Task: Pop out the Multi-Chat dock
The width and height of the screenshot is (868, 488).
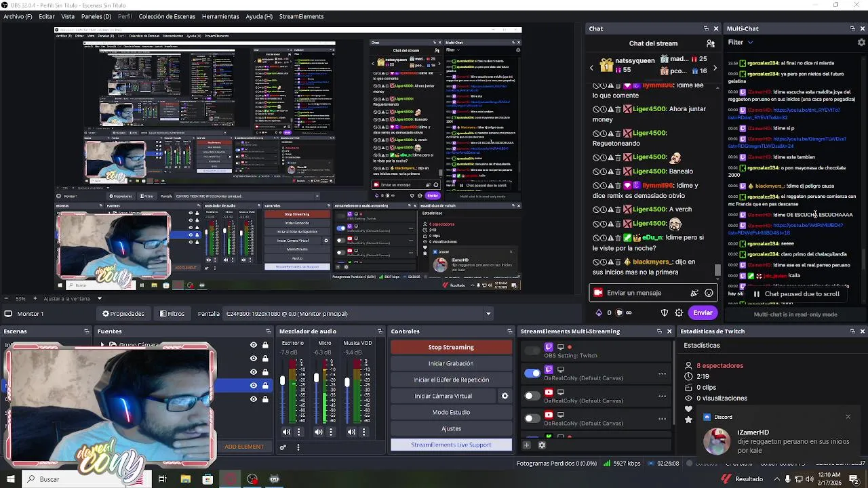Action: 852,28
